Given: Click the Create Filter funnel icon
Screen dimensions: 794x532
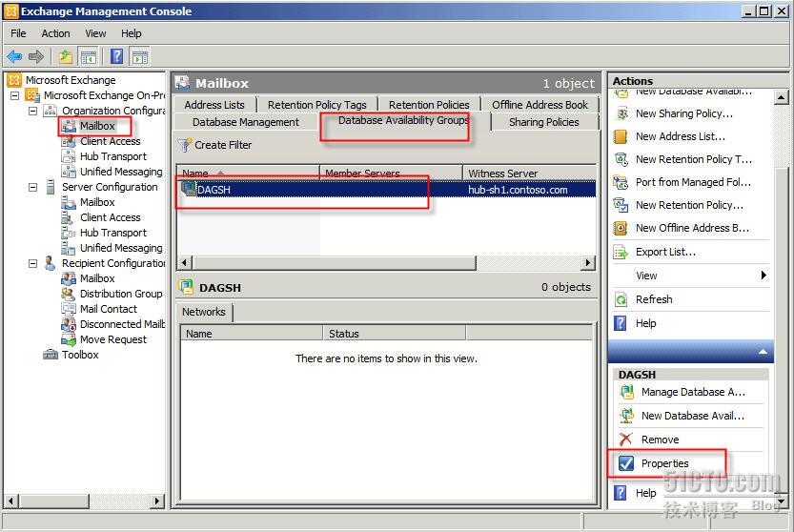Looking at the screenshot, I should 184,145.
